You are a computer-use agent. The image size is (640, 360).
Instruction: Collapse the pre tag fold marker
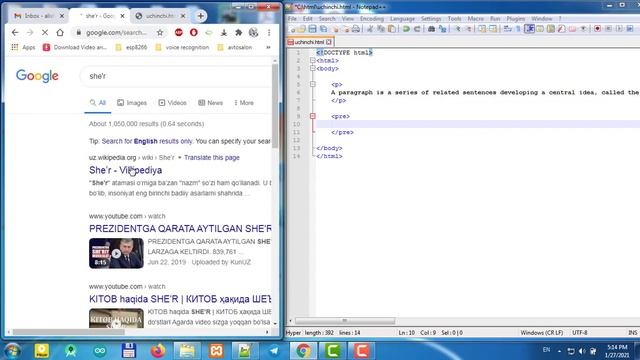click(x=313, y=116)
